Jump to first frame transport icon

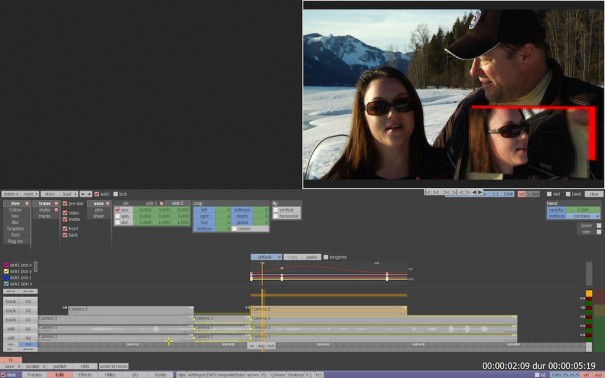428,192
